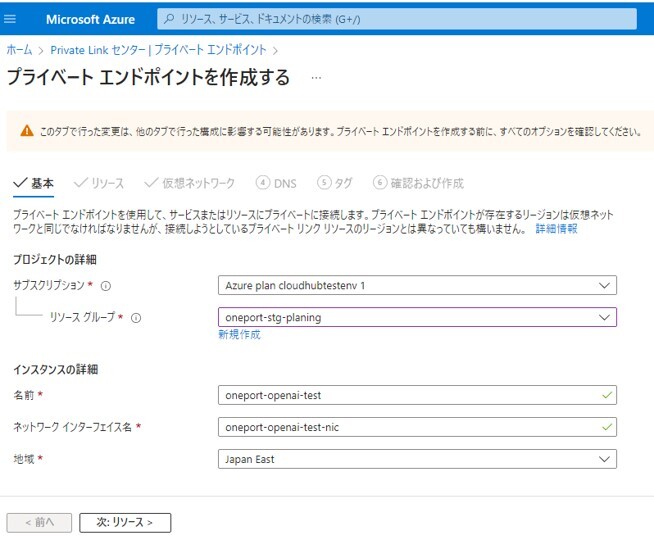Focus the resource search box
654x540 pixels.
[x=397, y=19]
